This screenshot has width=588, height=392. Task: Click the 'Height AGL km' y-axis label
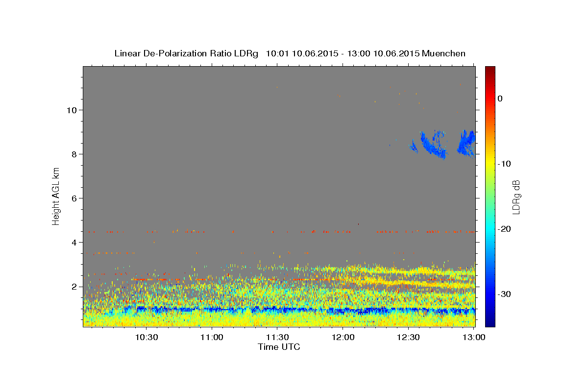pyautogui.click(x=56, y=196)
